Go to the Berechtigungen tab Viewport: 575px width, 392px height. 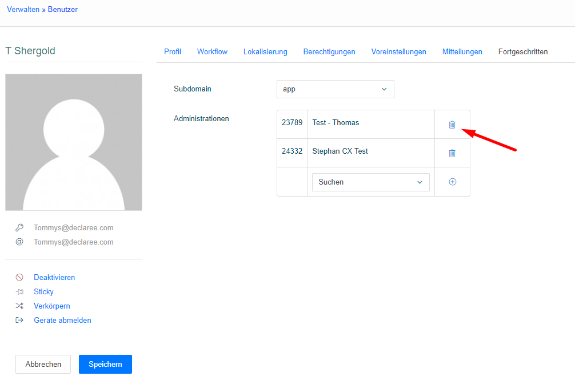(329, 51)
